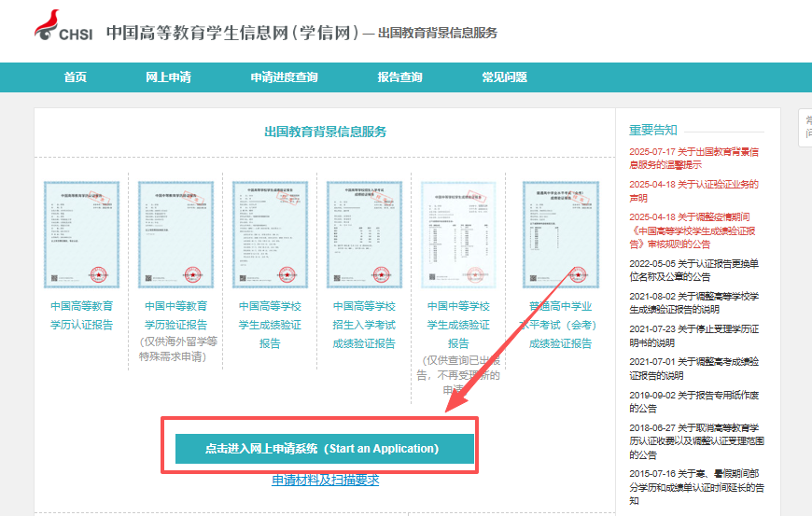The image size is (812, 516).
Task: Click 普通高中学业水平考试 report thumbnail
Action: click(561, 234)
